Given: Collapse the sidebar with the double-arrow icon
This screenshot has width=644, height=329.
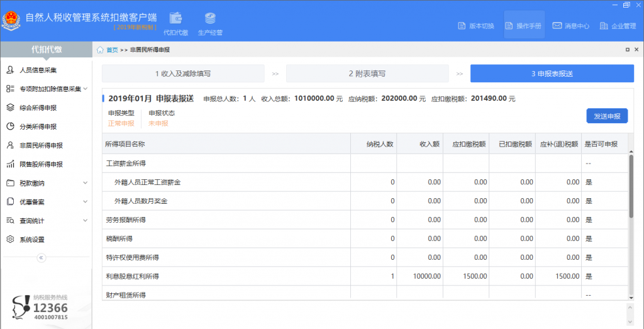Looking at the screenshot, I should tap(42, 257).
